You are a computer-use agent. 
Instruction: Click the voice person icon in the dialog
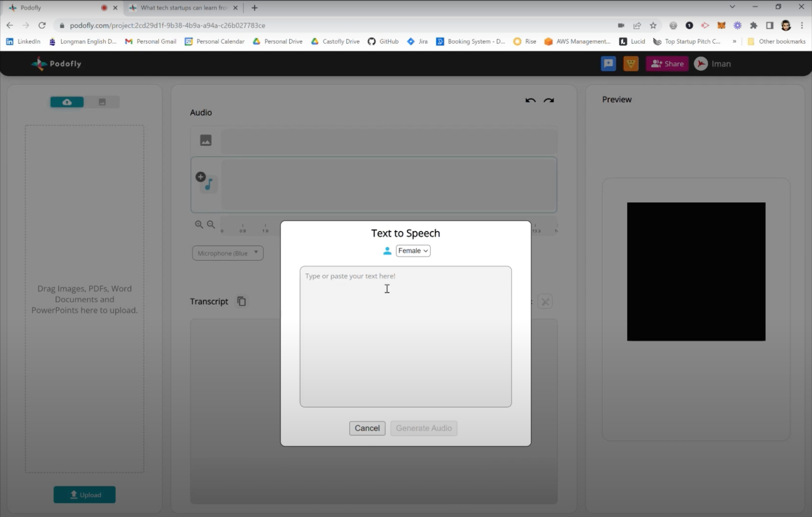click(x=387, y=251)
